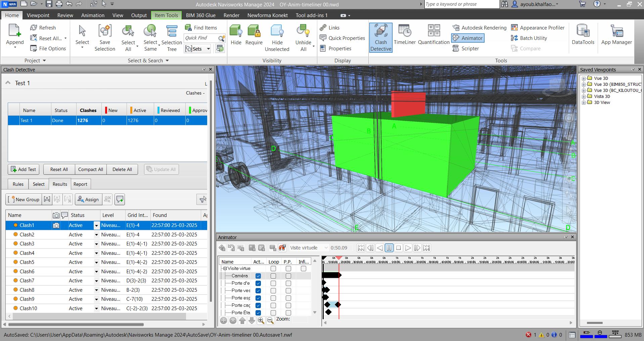
Task: Switch to the Viewpoint ribbon tab
Action: click(38, 15)
